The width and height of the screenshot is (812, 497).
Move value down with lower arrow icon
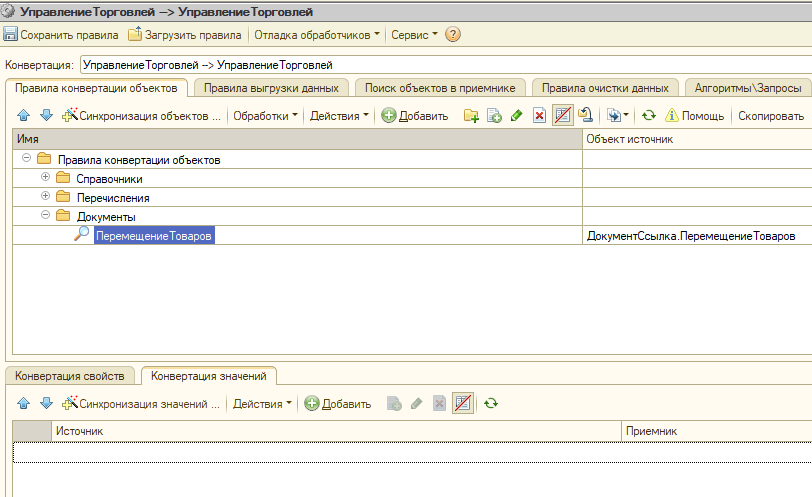coord(47,403)
